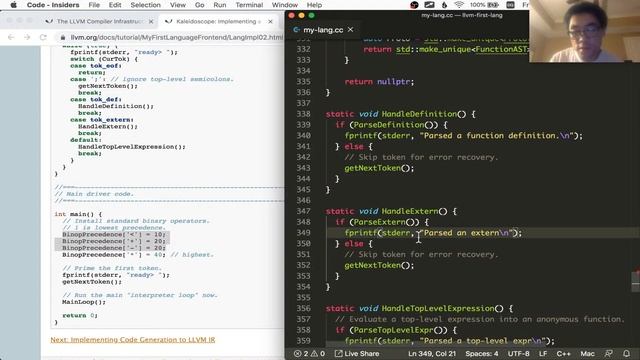640x360 pixels.
Task: Click line number 356 in gutter
Action: (x=303, y=308)
